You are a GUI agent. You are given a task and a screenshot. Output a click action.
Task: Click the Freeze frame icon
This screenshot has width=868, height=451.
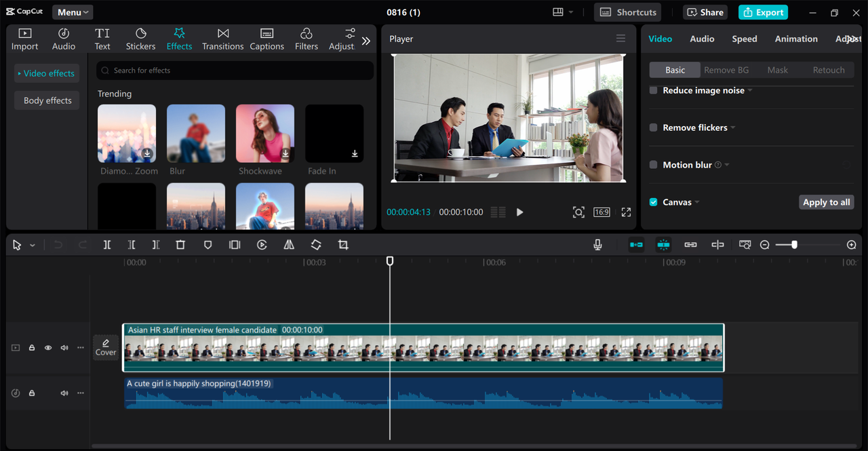click(235, 245)
